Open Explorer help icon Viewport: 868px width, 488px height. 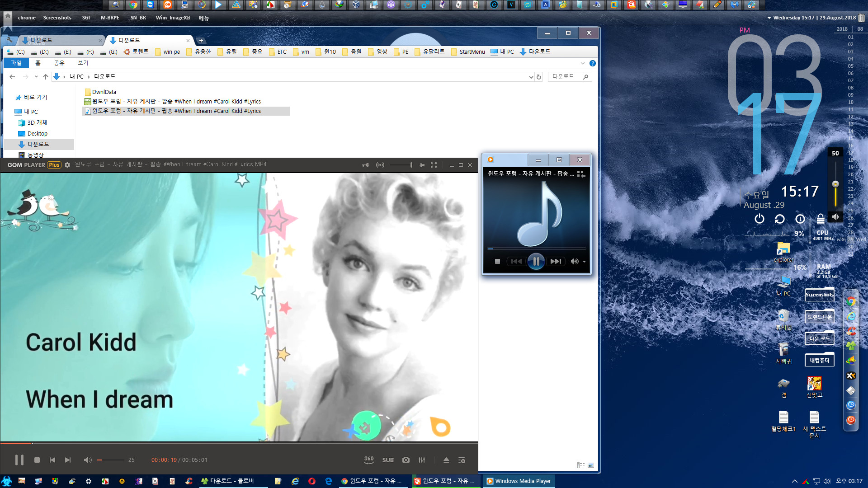pyautogui.click(x=592, y=63)
